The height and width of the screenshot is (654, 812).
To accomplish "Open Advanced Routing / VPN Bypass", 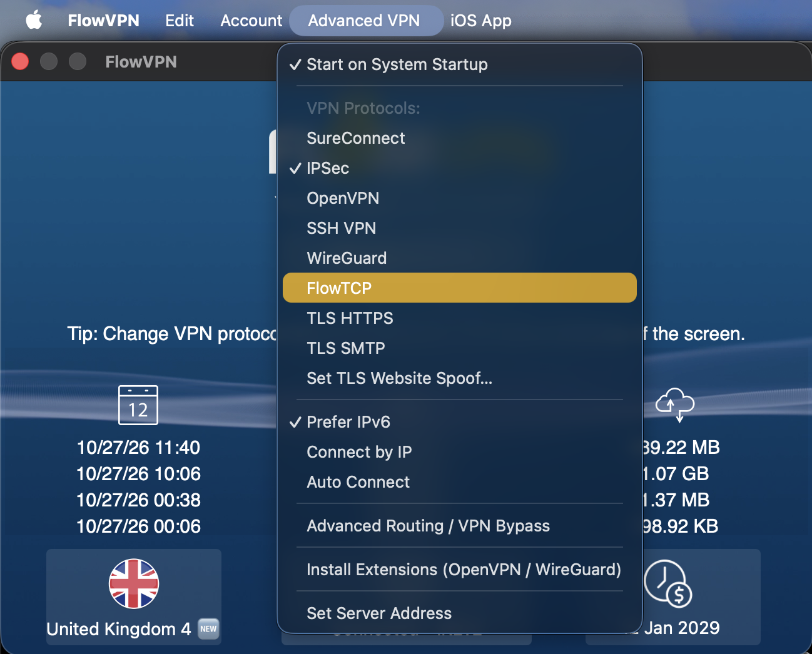I will [x=460, y=526].
